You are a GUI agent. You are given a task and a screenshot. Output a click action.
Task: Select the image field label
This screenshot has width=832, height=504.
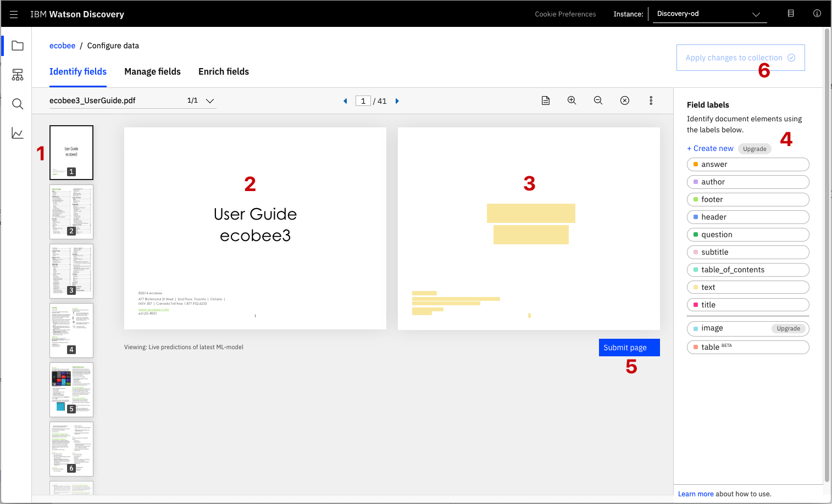click(x=748, y=328)
